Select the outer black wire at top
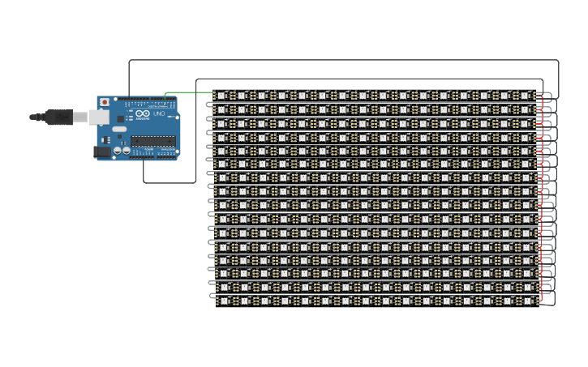The height and width of the screenshot is (367, 588). coord(341,60)
